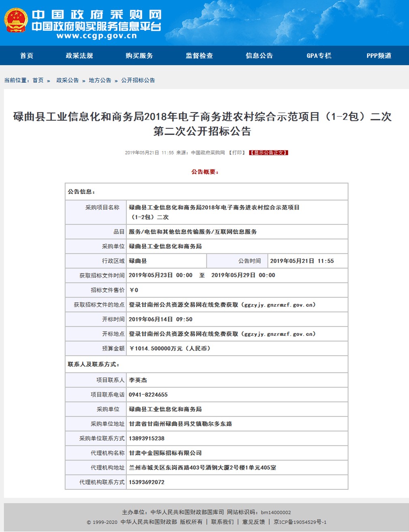Click the 公告概要 heading
The height and width of the screenshot is (532, 409).
coord(205,172)
